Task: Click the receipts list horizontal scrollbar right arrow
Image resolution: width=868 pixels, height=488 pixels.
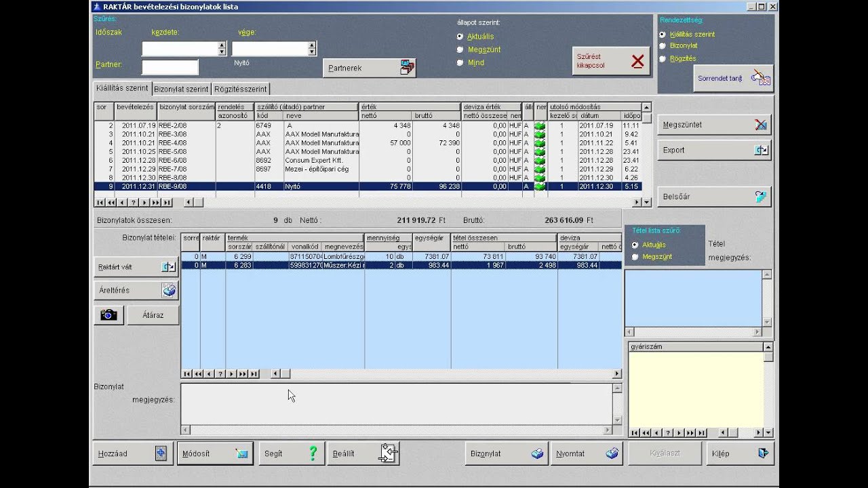Action: [637, 203]
